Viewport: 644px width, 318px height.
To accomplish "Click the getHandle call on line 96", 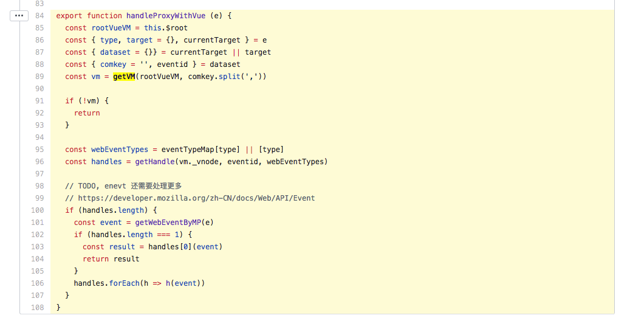I will (x=155, y=162).
